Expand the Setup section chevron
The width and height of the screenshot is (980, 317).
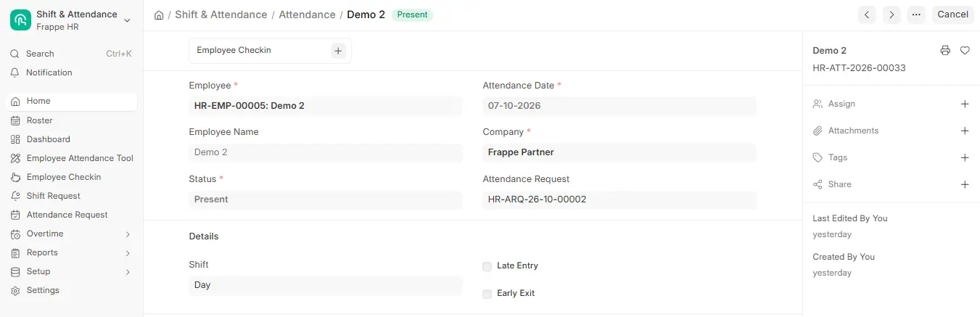pyautogui.click(x=128, y=272)
